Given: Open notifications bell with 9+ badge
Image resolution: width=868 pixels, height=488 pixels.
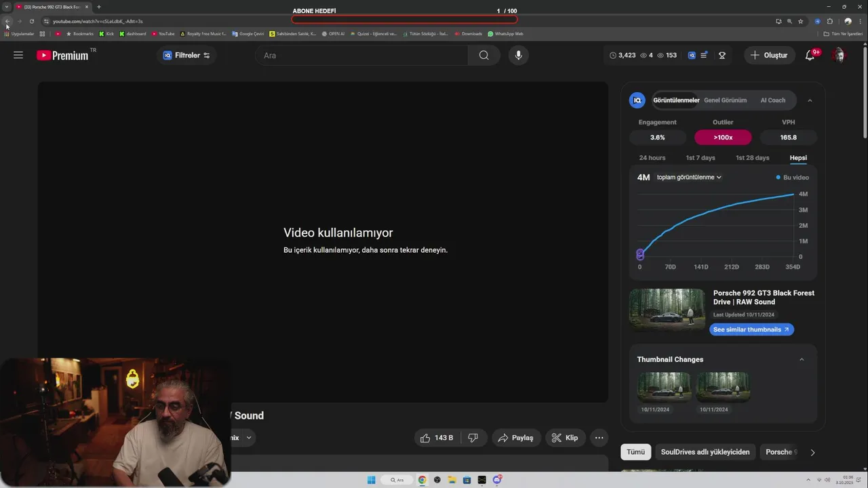Looking at the screenshot, I should [810, 56].
